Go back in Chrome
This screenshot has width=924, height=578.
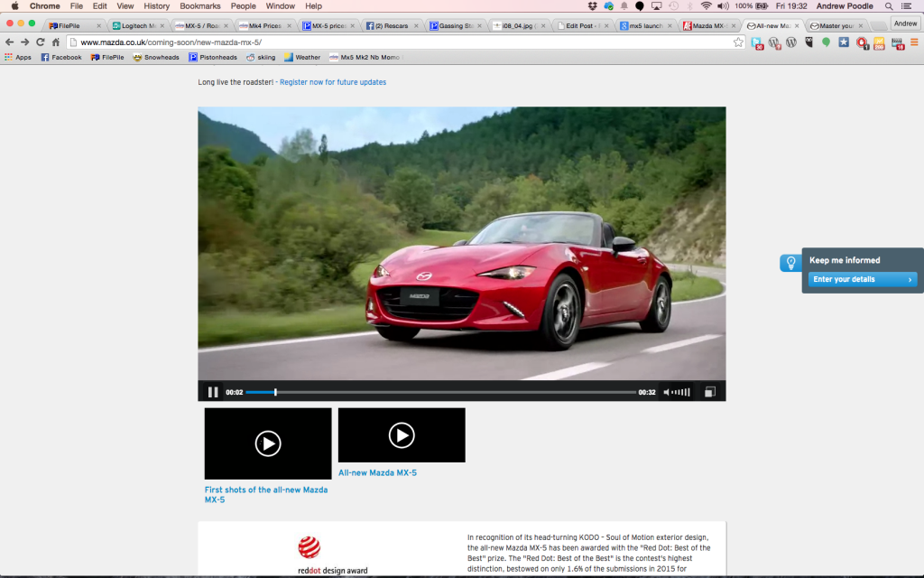click(9, 42)
